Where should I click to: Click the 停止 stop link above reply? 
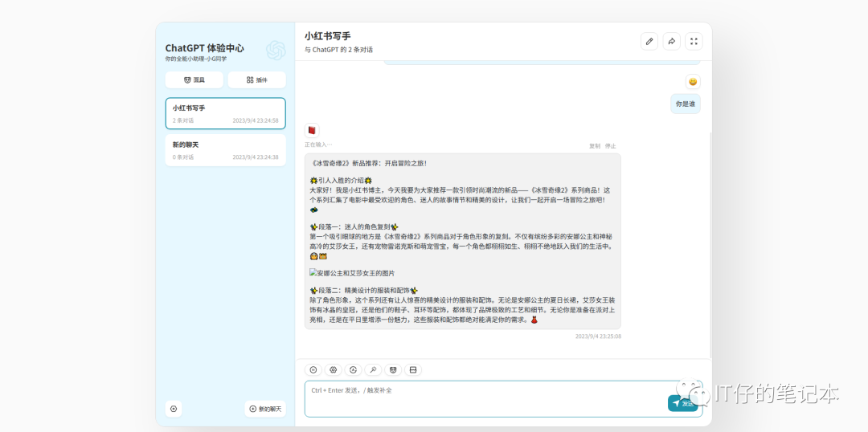pyautogui.click(x=611, y=146)
